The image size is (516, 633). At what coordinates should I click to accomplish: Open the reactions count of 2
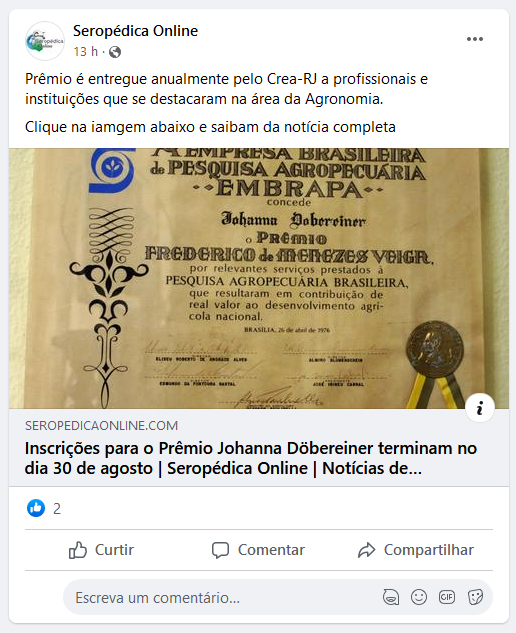pyautogui.click(x=57, y=509)
